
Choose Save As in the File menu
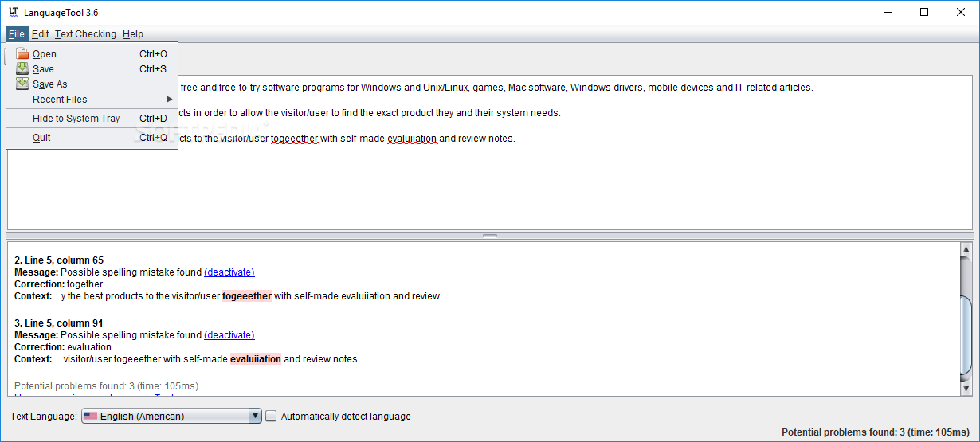[92, 84]
